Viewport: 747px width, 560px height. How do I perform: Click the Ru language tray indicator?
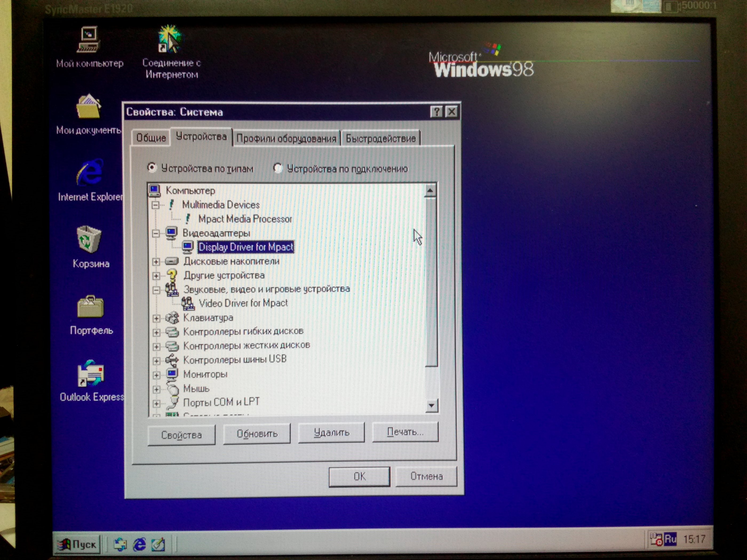click(670, 539)
